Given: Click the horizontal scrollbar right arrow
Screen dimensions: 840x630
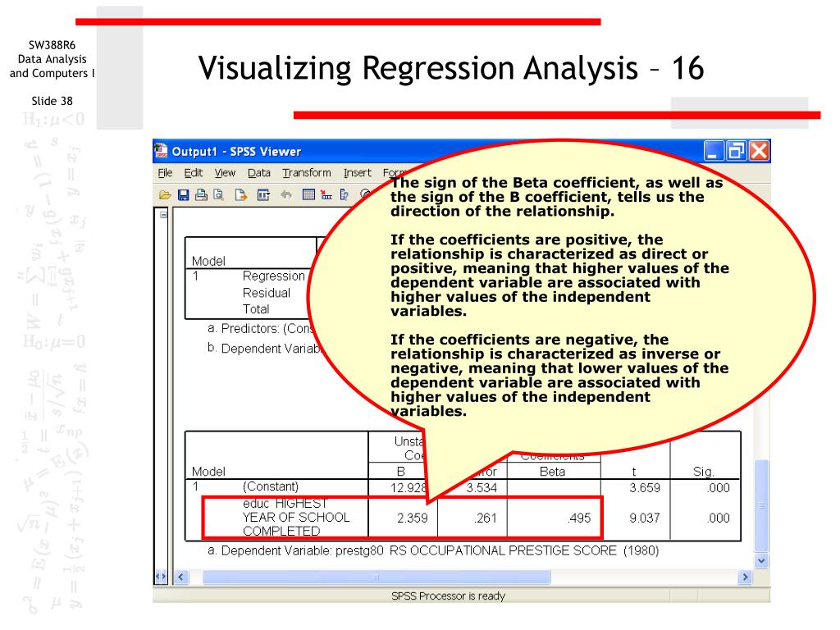Looking at the screenshot, I should pos(745,577).
